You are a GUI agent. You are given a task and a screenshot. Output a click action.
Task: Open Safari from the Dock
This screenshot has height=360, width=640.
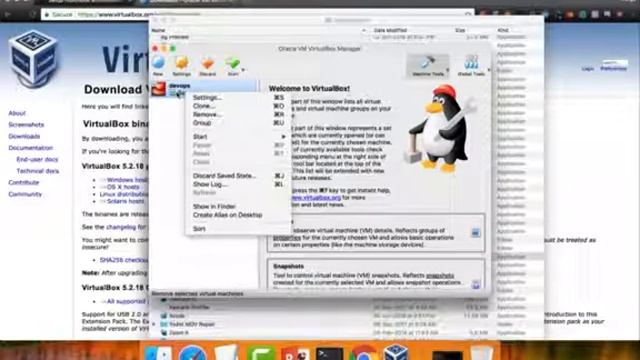pos(192,353)
